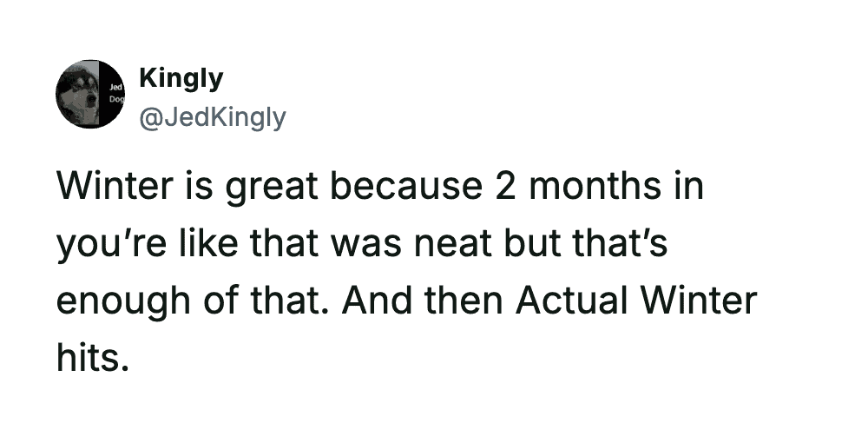The height and width of the screenshot is (443, 868).
Task: Click the word "then" in the tweet
Action: click(x=450, y=302)
